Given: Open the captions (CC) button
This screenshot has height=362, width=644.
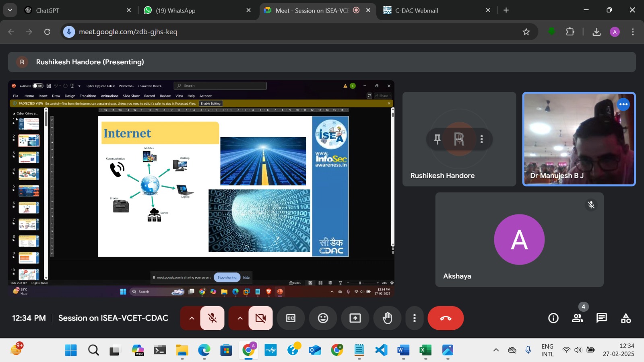Looking at the screenshot, I should pyautogui.click(x=291, y=318).
